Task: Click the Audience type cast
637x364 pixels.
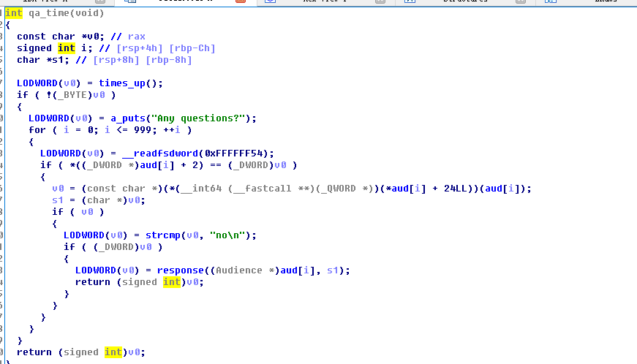Action: click(x=239, y=270)
